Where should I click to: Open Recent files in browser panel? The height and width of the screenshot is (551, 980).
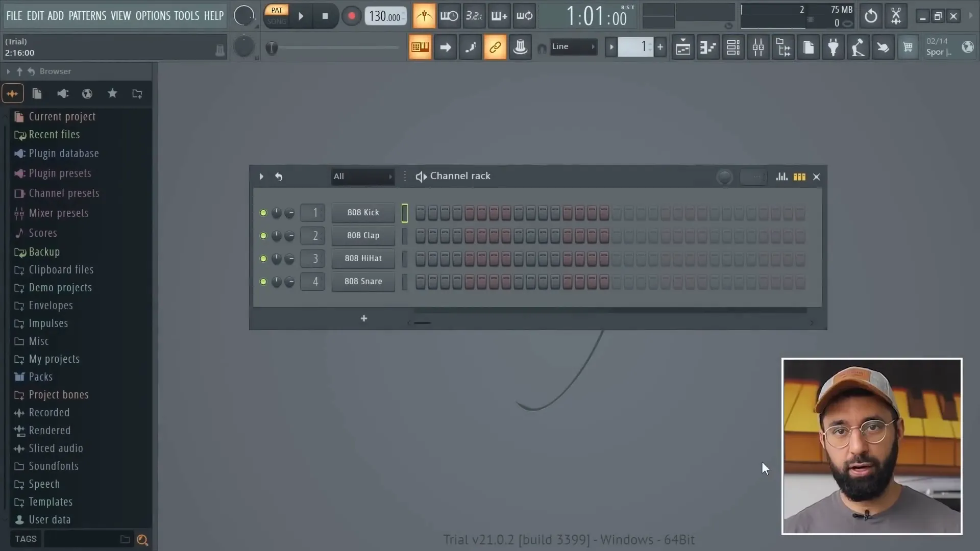click(54, 134)
